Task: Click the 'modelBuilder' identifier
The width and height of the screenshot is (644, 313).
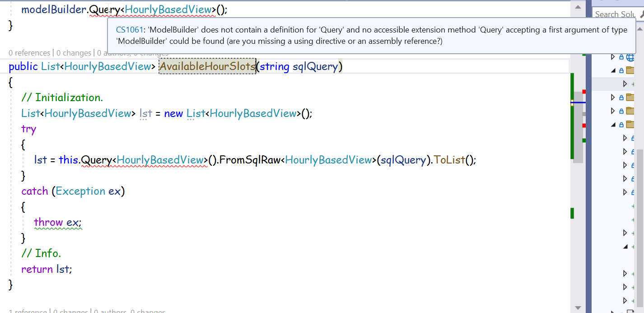Action: point(54,9)
